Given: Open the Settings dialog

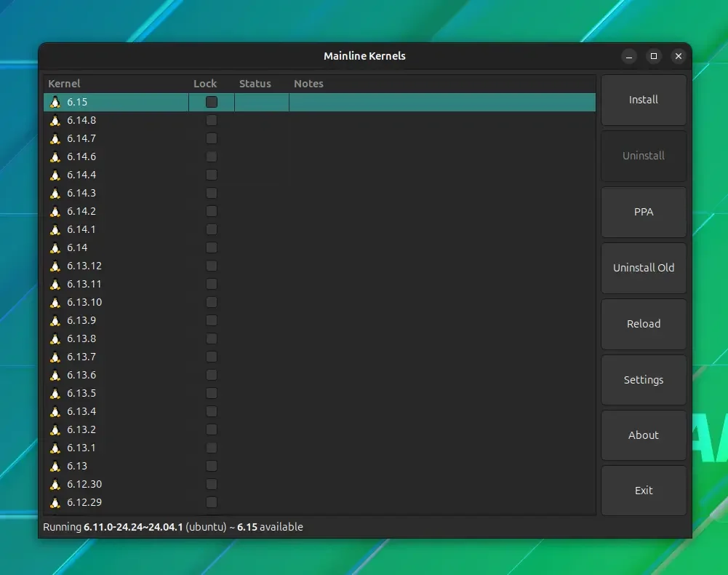Looking at the screenshot, I should tap(644, 380).
